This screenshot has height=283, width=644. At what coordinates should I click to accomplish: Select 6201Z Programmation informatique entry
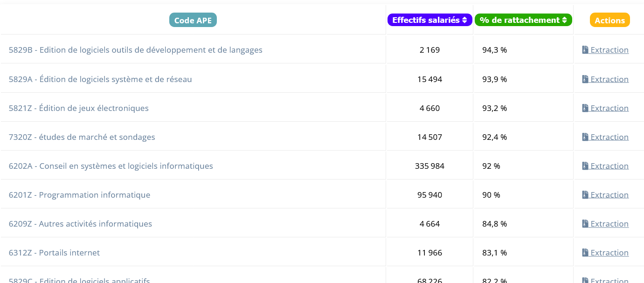tap(79, 195)
